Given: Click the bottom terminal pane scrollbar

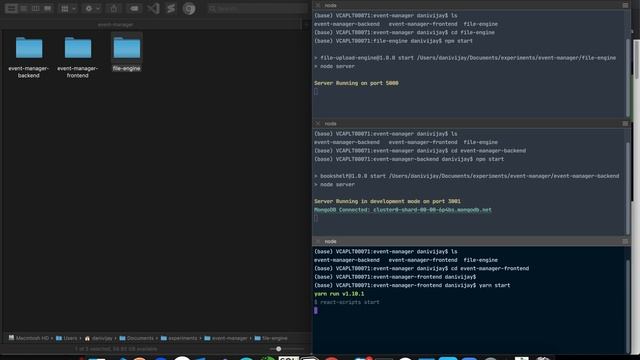Looking at the screenshot, I should (x=628, y=306).
